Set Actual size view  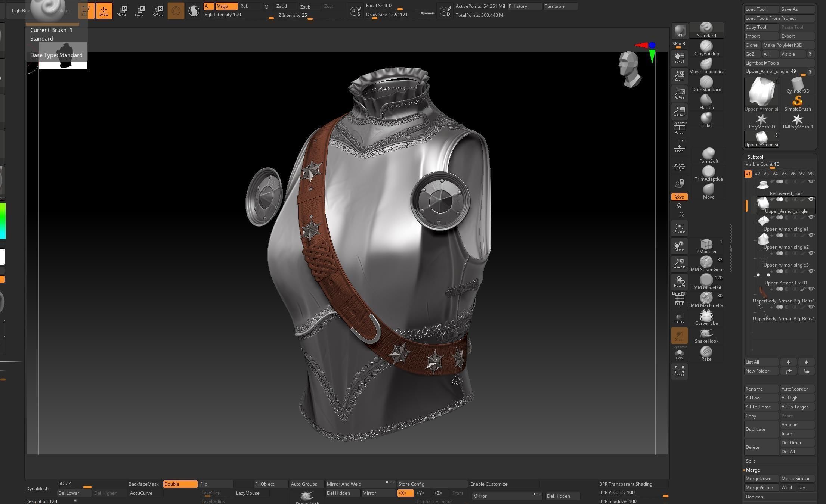(679, 94)
